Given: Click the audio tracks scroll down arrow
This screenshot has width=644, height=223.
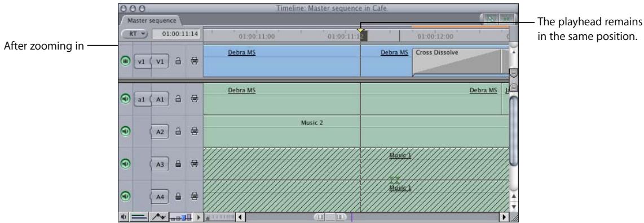Looking at the screenshot, I should (x=513, y=207).
